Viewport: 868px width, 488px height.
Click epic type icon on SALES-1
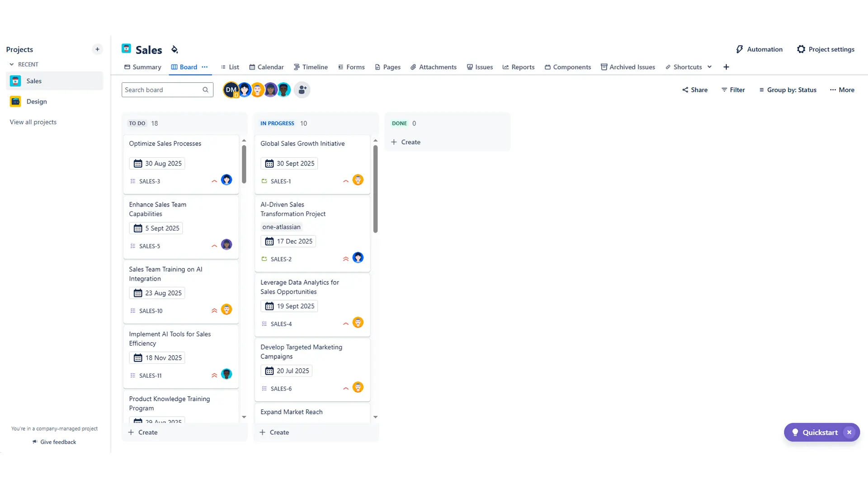coord(264,181)
